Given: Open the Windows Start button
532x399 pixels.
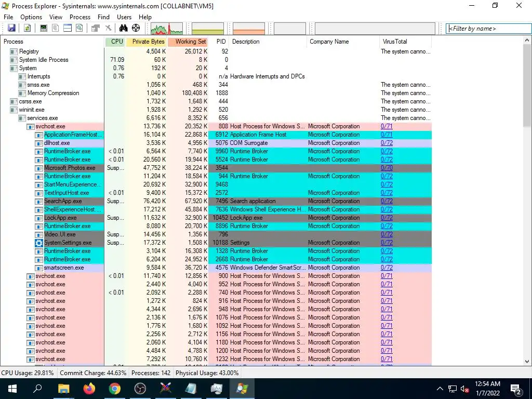Looking at the screenshot, I should coord(12,389).
